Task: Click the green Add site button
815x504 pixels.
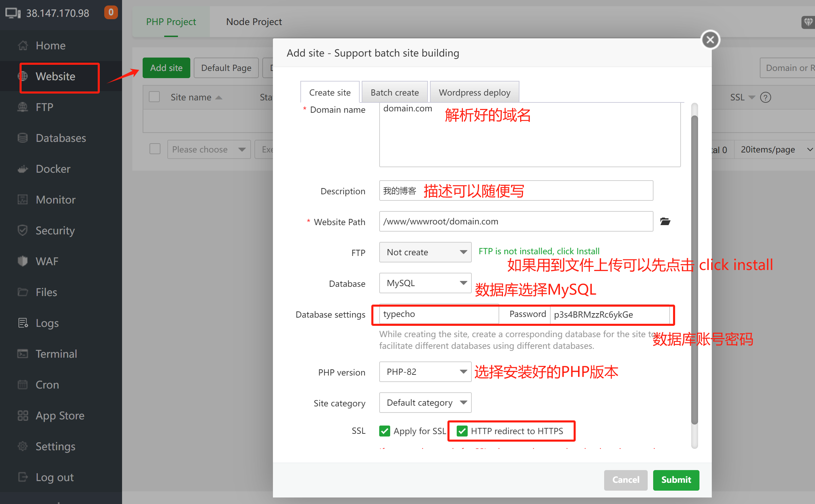Action: pyautogui.click(x=166, y=68)
